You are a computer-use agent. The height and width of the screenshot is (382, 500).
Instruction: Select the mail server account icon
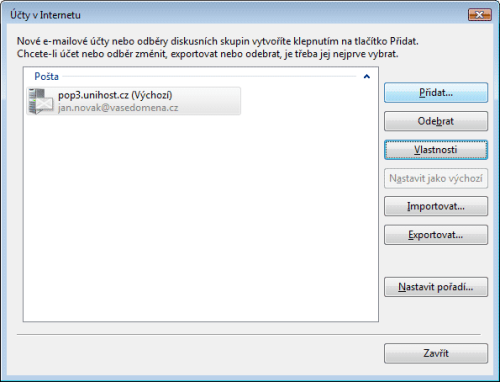click(x=40, y=101)
